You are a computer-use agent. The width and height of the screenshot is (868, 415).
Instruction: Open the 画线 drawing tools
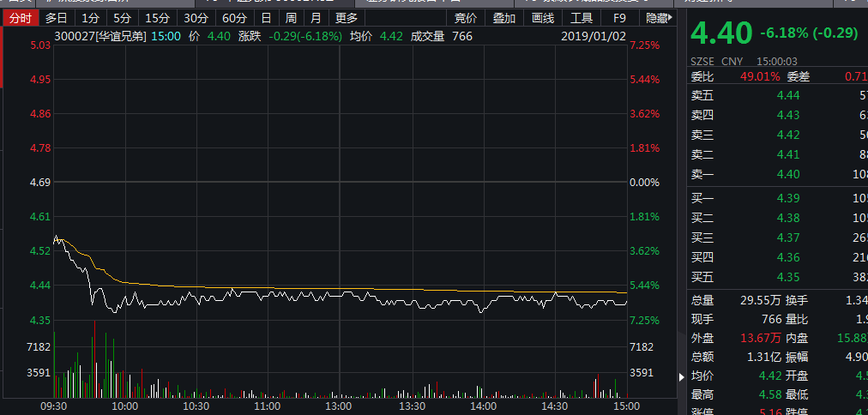coord(543,18)
